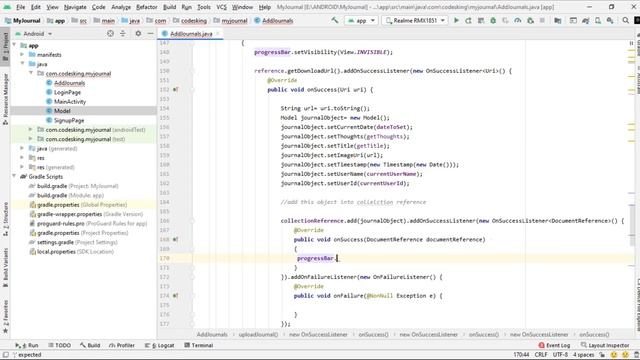Toggle the Favorites side tab

click(5, 316)
